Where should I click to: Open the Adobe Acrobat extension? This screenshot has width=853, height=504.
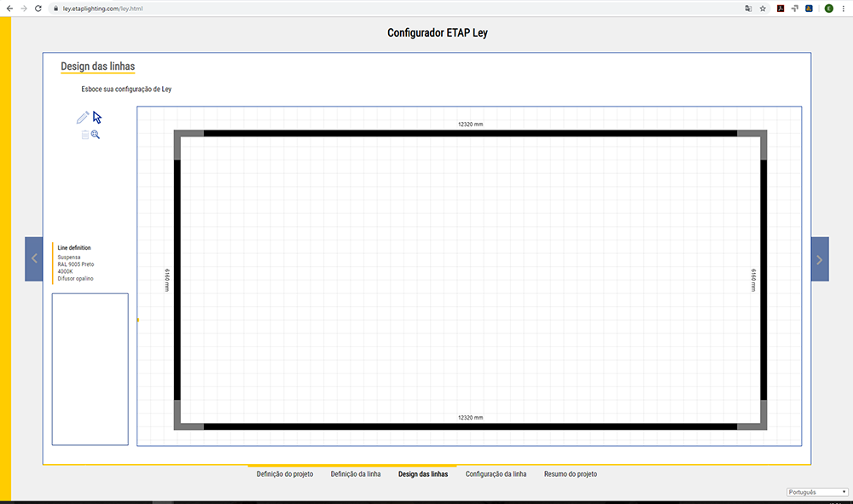point(780,9)
